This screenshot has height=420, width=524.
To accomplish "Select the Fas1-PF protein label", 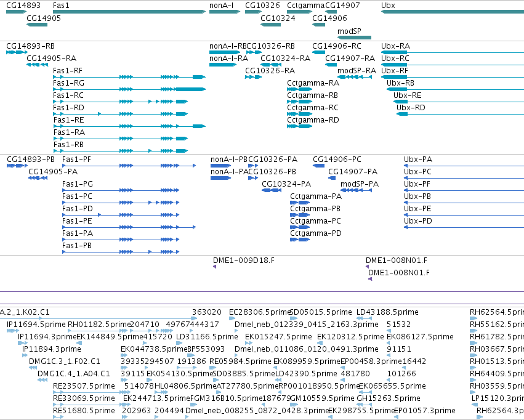I will (x=76, y=160).
